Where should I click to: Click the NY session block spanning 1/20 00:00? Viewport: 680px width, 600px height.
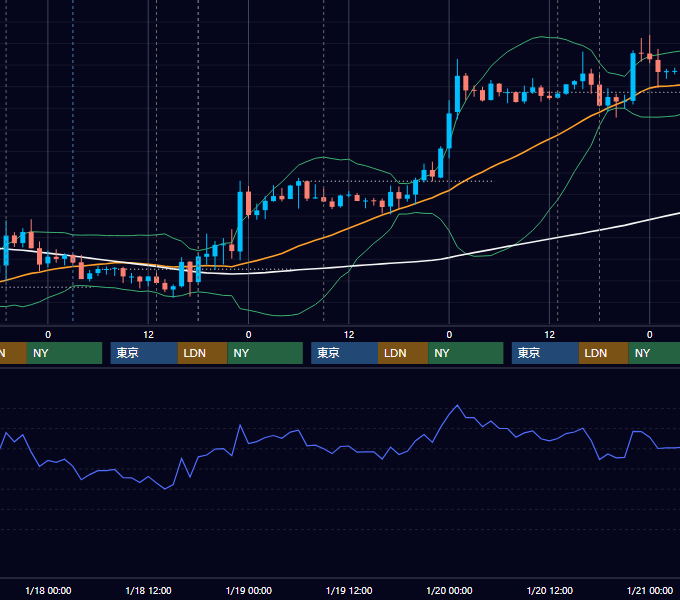(466, 353)
